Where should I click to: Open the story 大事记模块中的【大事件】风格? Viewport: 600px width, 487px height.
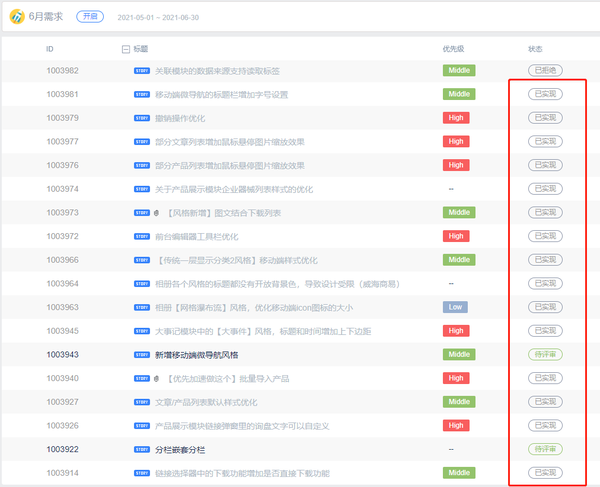coord(263,331)
